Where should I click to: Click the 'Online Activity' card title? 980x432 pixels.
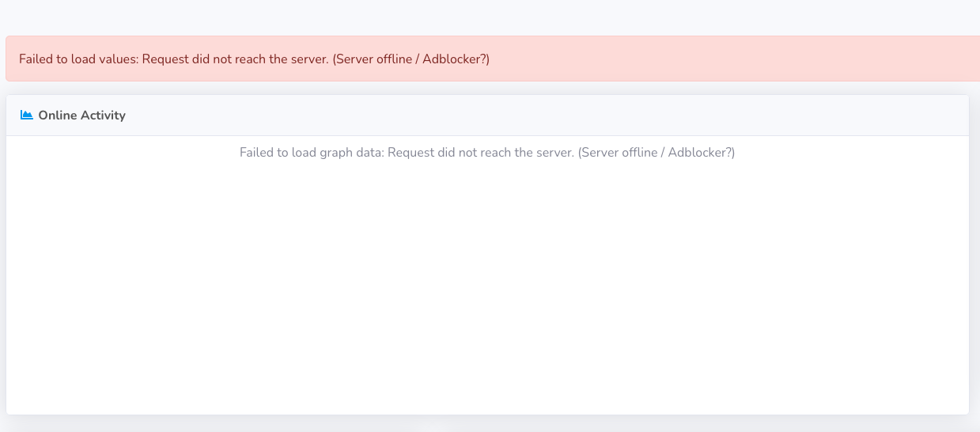pos(81,116)
